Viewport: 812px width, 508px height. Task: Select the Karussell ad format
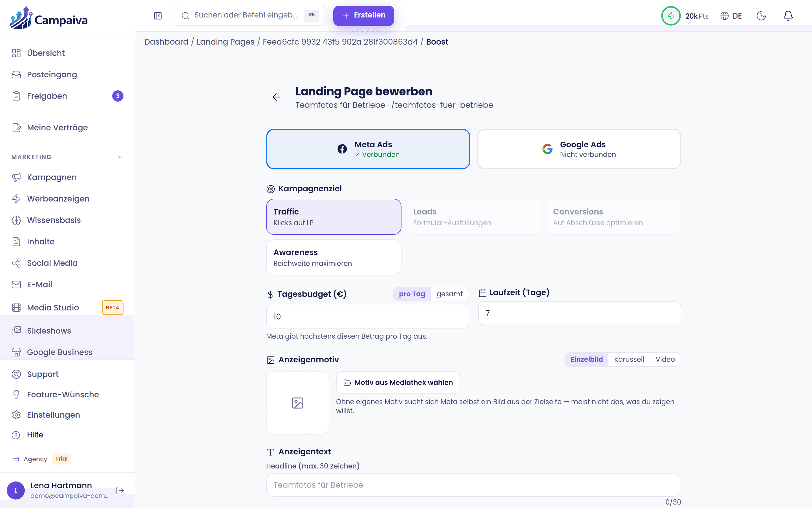(629, 360)
